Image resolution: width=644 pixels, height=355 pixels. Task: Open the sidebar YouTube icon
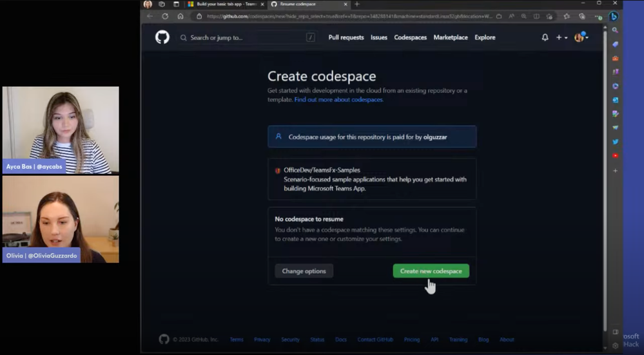[x=615, y=155]
